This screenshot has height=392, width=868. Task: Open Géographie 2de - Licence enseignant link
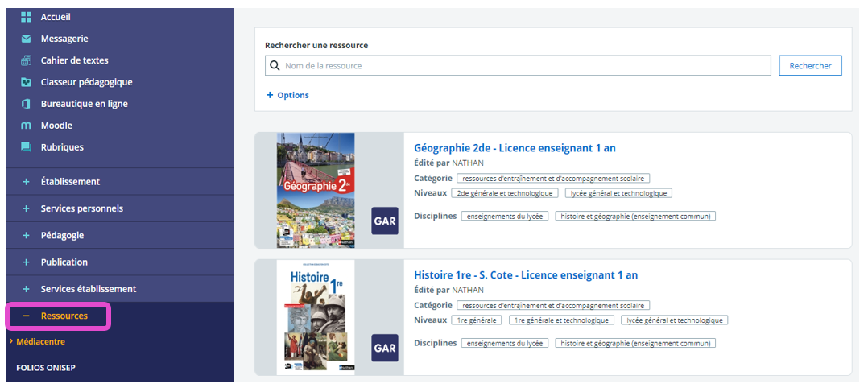coord(515,148)
